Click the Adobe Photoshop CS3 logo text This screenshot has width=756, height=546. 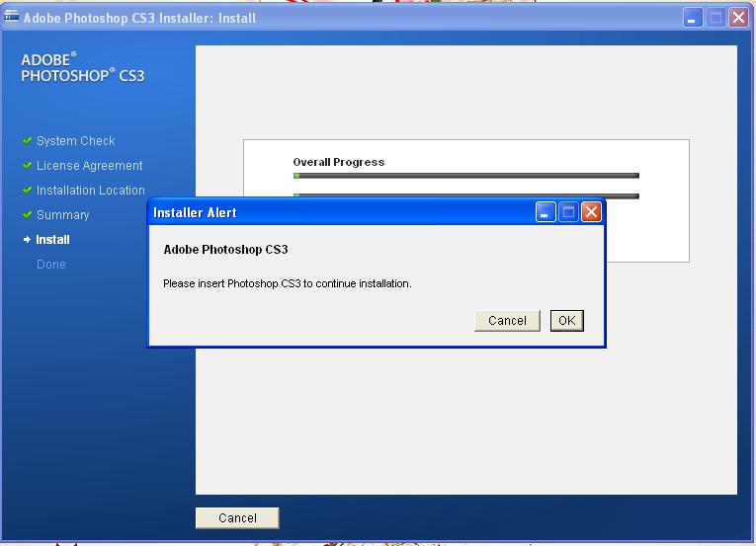83,69
